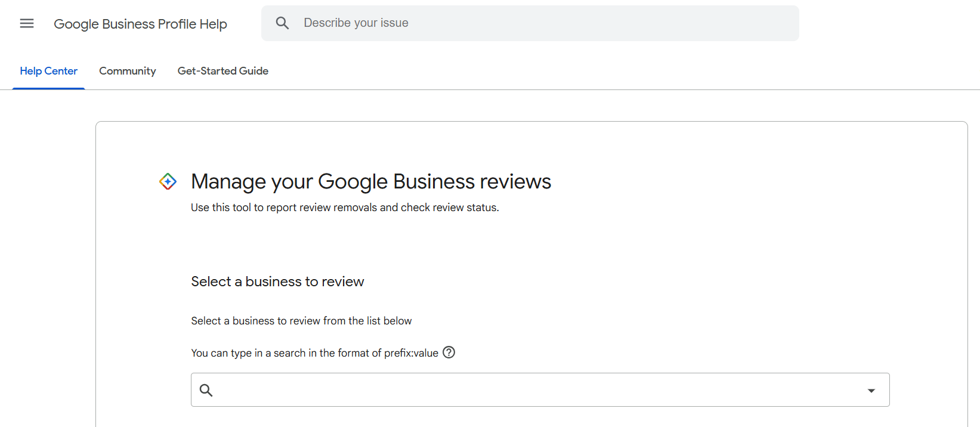Click the magnifier inside the business search box
Screen dimensions: 980x427
(x=206, y=390)
